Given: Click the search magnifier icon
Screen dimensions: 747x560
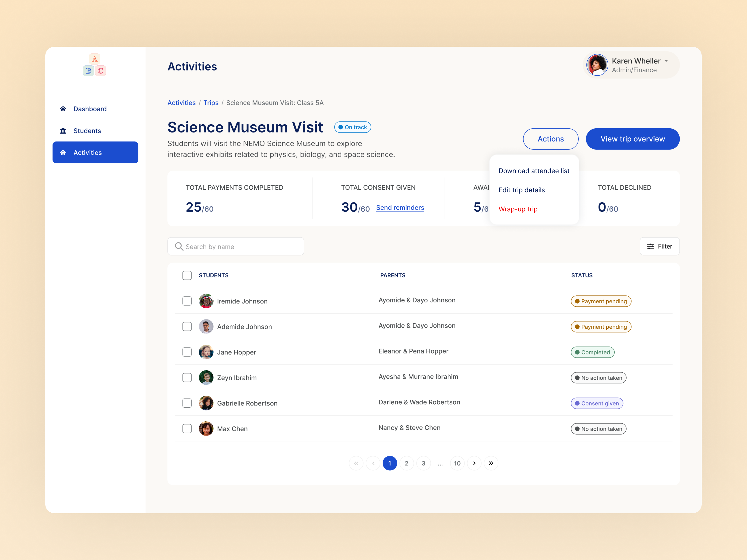Looking at the screenshot, I should [x=179, y=246].
